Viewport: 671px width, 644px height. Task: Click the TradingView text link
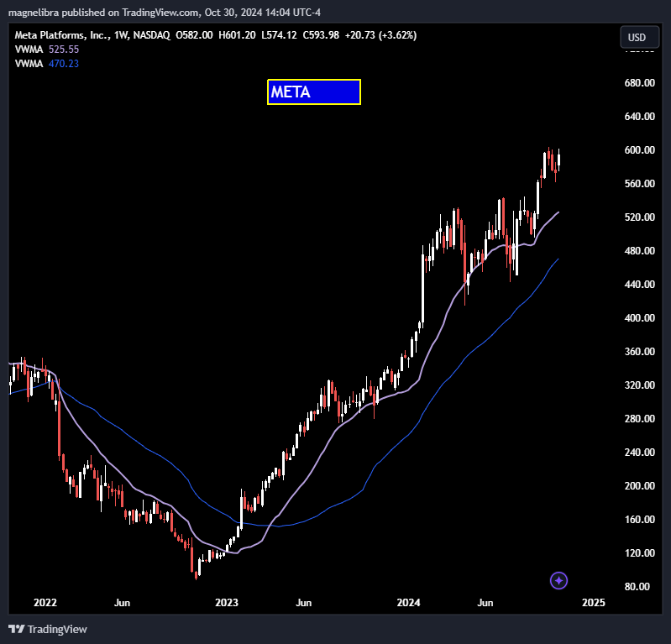57,629
